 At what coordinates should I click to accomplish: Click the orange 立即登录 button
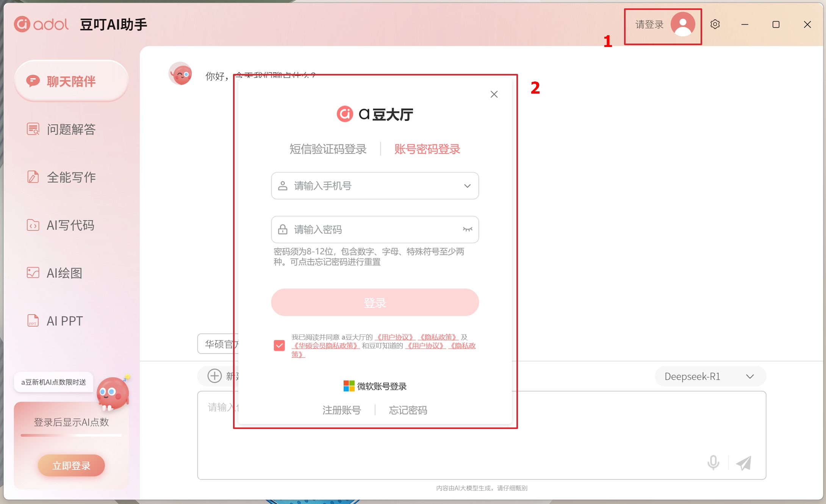point(71,465)
